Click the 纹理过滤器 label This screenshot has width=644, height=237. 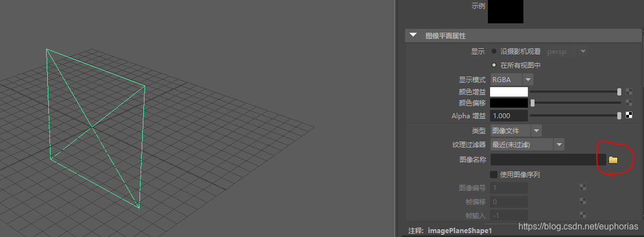click(469, 144)
